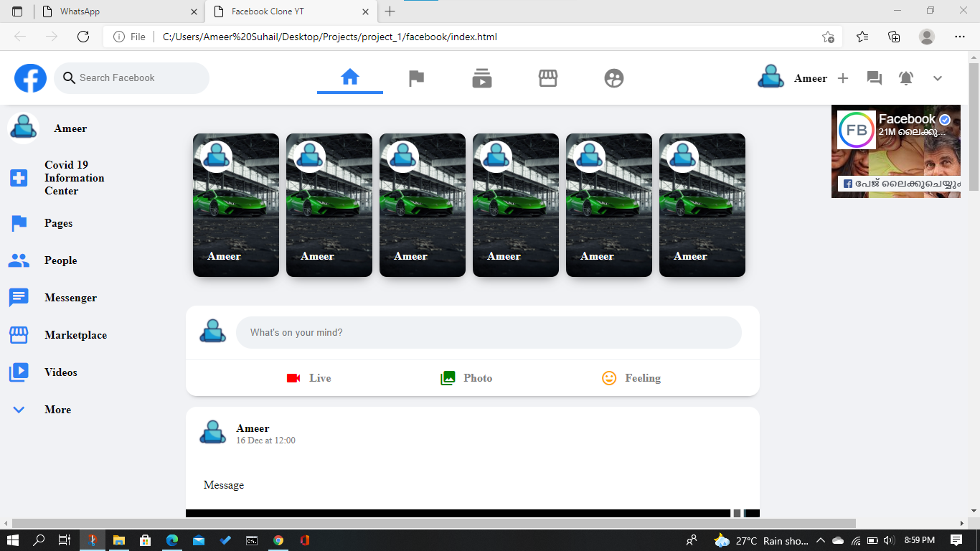980x551 pixels.
Task: Open Pages in the left sidebar
Action: pyautogui.click(x=58, y=223)
